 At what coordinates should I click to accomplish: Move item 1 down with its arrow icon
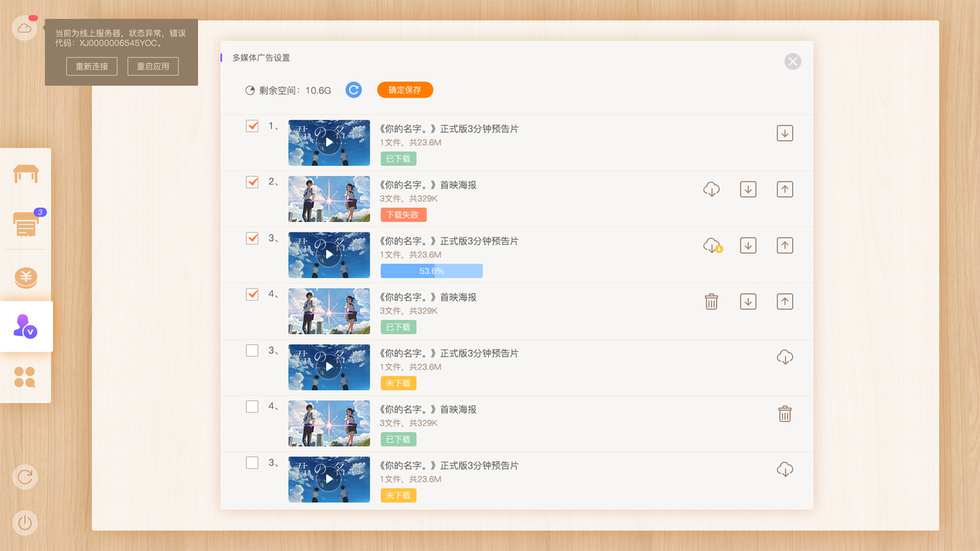pyautogui.click(x=785, y=133)
